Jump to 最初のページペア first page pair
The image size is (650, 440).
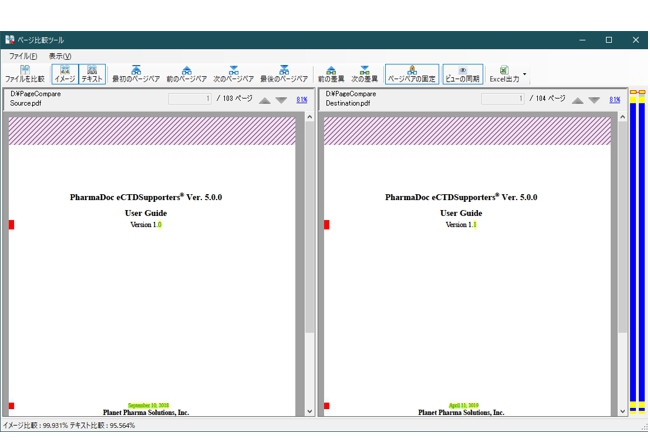pos(136,74)
